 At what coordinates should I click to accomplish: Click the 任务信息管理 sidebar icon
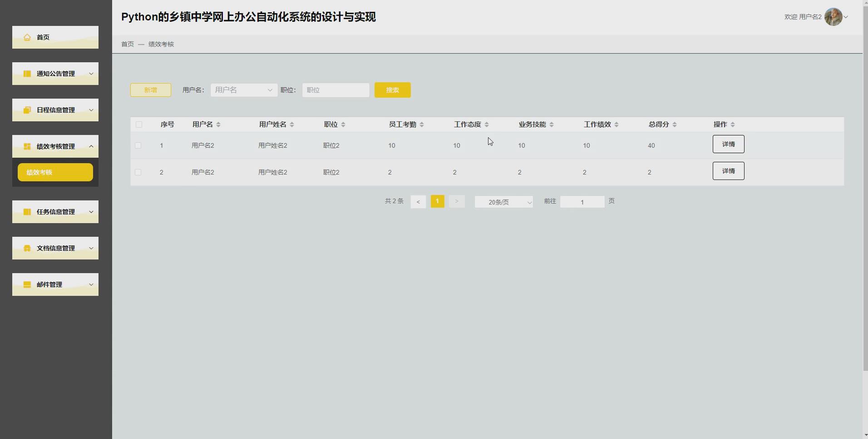pyautogui.click(x=27, y=212)
